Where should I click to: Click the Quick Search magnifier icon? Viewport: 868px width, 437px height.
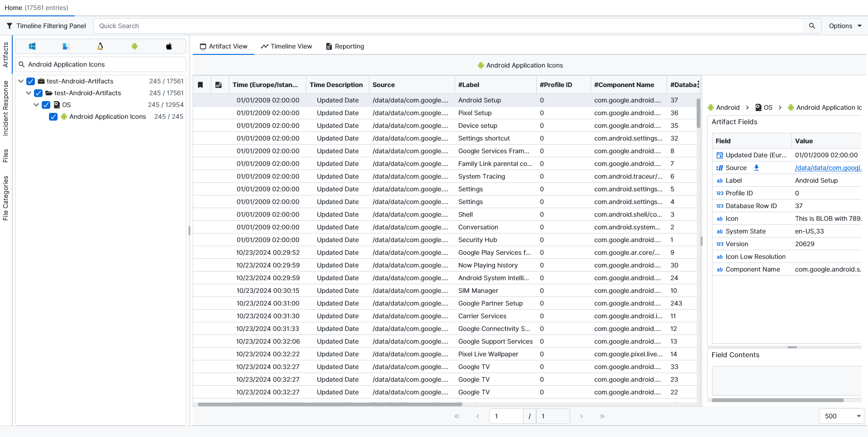[x=812, y=26]
